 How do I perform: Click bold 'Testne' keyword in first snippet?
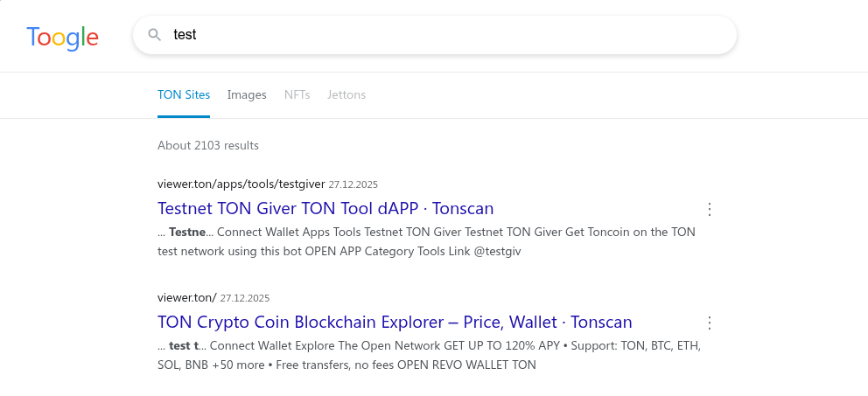pyautogui.click(x=187, y=233)
